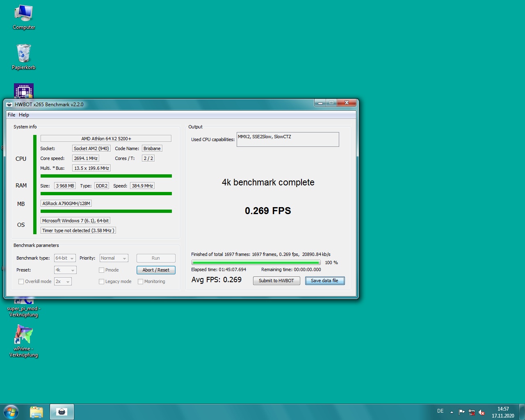Click the DE language indicator

click(441, 411)
